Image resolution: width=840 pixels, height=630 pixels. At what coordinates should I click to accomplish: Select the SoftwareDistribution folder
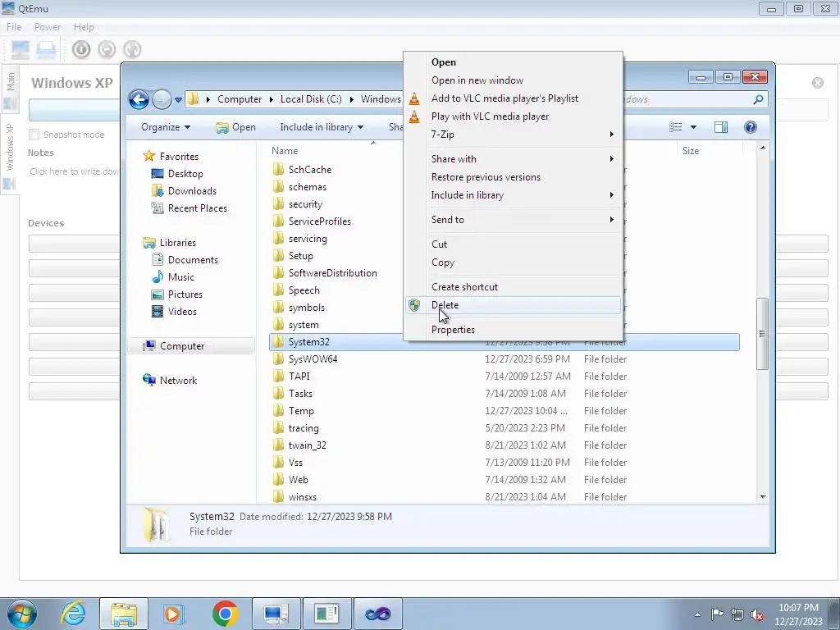tap(333, 273)
